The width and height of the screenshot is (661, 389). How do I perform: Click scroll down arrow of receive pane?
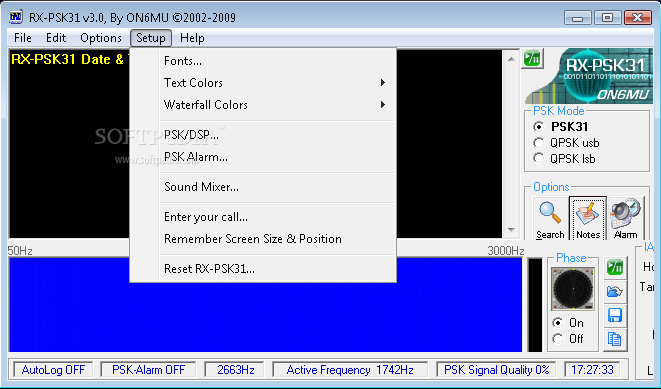click(511, 230)
